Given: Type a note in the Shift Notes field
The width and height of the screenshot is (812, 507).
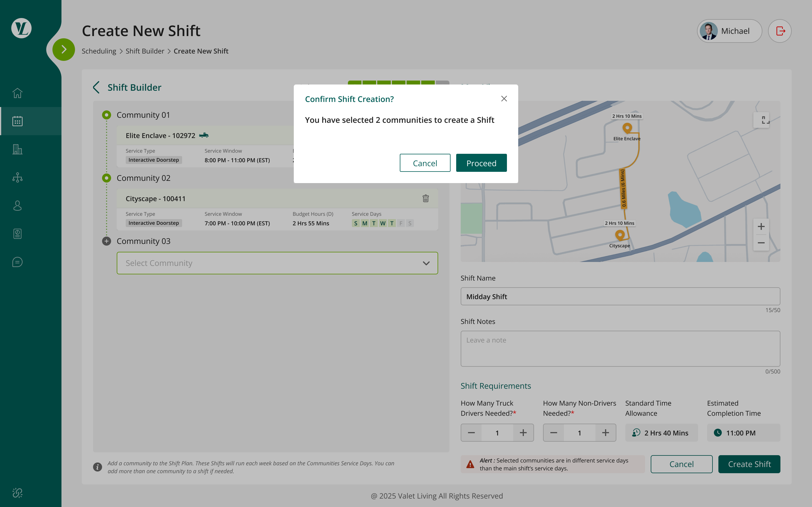Looking at the screenshot, I should click(620, 349).
